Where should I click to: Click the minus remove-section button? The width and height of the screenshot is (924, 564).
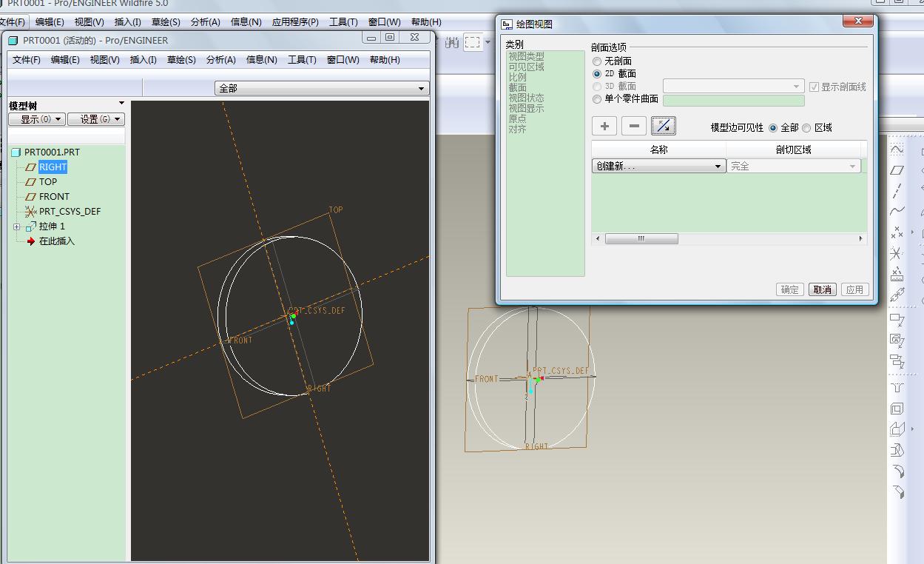tap(633, 126)
